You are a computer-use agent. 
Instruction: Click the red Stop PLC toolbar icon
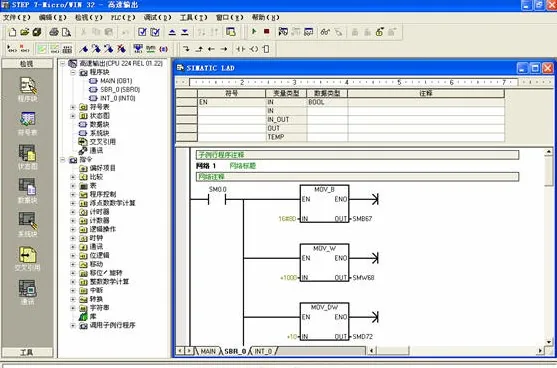(266, 32)
